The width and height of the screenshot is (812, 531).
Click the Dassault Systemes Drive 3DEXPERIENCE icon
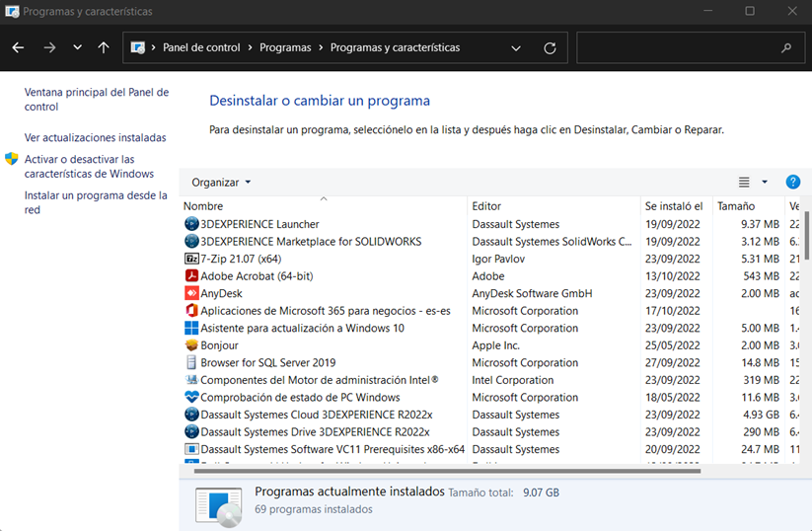tap(191, 431)
